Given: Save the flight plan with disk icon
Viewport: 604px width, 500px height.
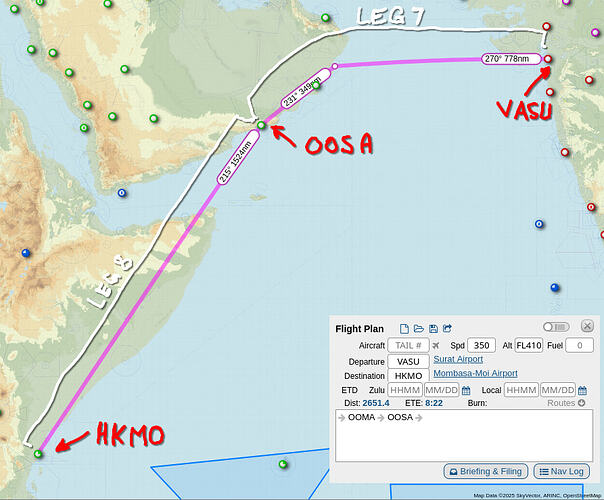Looking at the screenshot, I should point(433,328).
